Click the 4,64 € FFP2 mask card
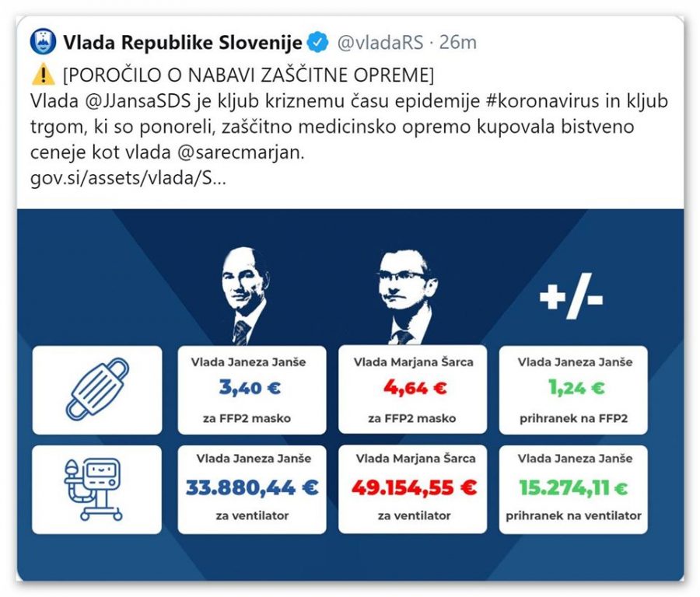 412,389
